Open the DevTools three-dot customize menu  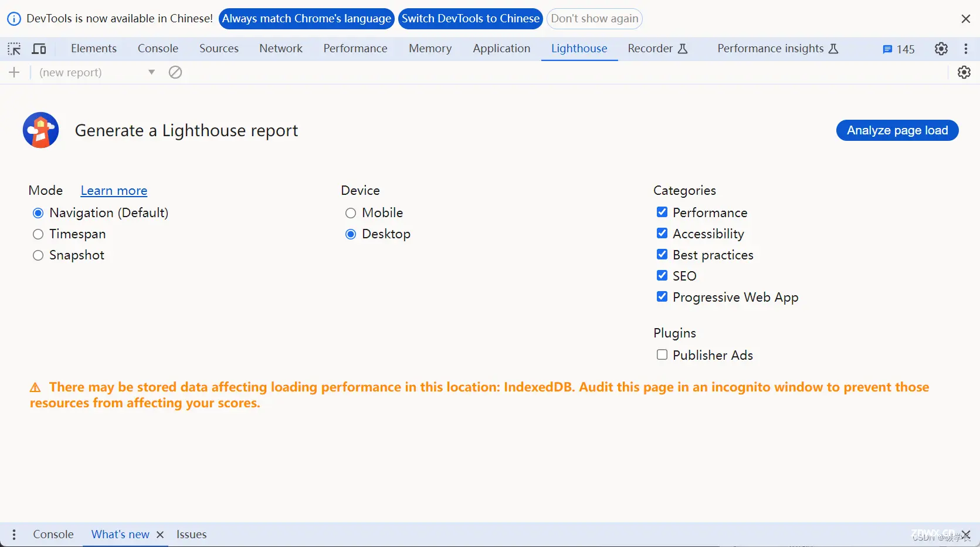pos(966,49)
